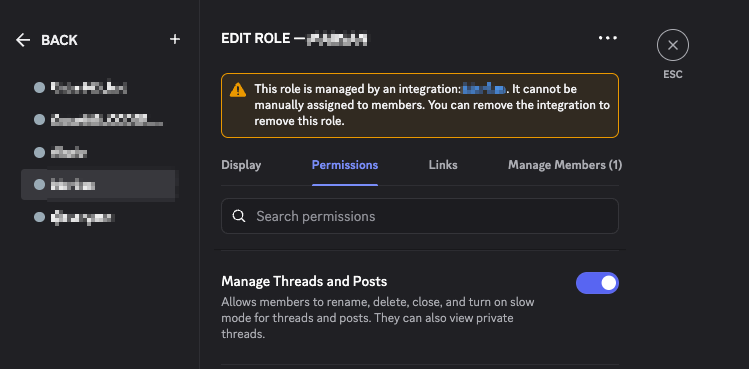Image resolution: width=749 pixels, height=369 pixels.
Task: Click the BACK arrow icon
Action: coord(23,40)
